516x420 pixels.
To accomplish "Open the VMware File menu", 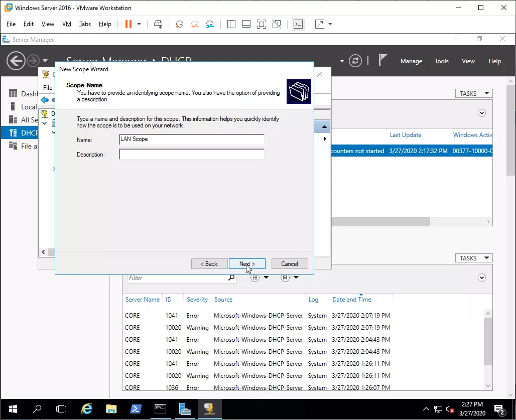I will (x=11, y=24).
